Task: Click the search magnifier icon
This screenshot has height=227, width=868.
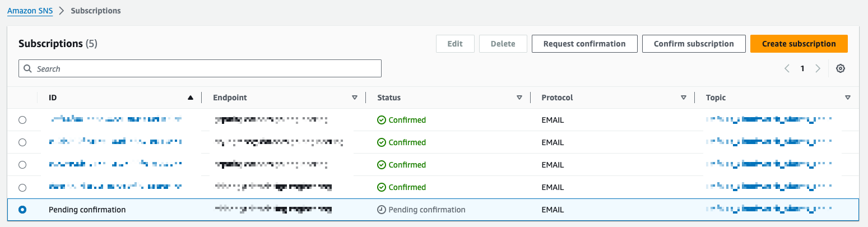Action: click(28, 68)
